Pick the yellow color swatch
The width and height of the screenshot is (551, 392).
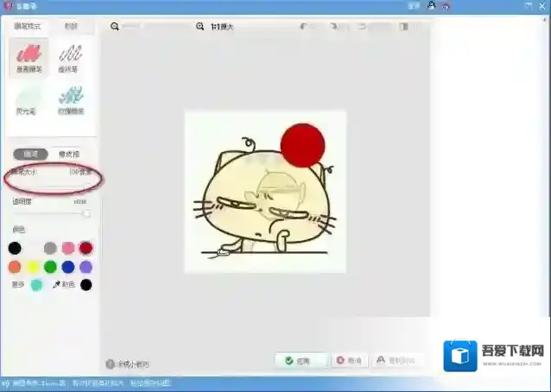pos(33,267)
